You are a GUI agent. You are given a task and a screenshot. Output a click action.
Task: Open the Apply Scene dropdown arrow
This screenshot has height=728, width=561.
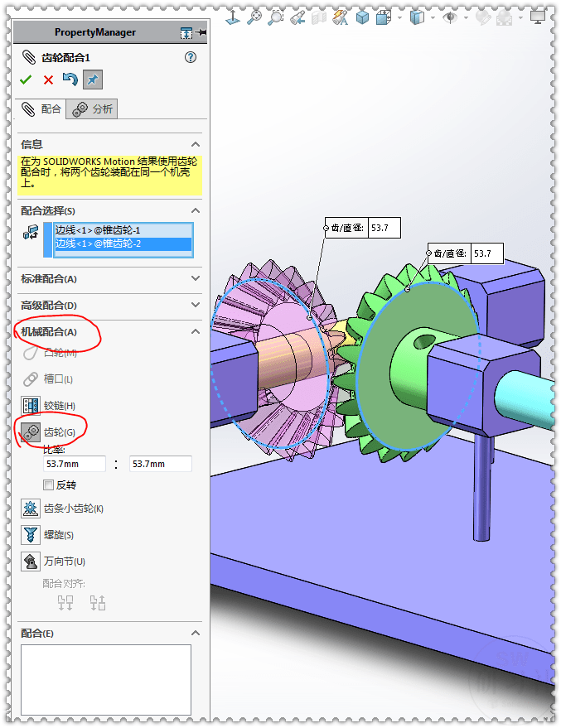[520, 18]
